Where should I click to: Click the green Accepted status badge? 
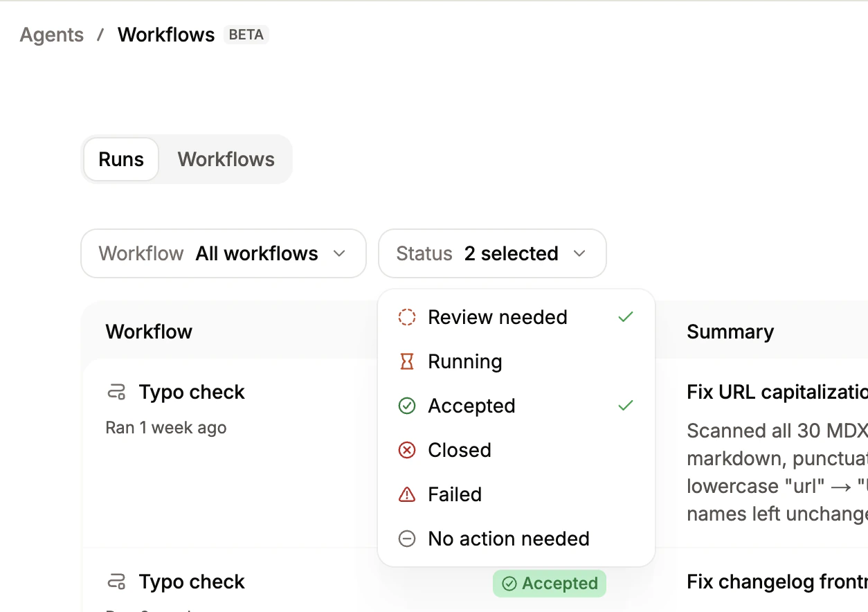[x=549, y=583]
